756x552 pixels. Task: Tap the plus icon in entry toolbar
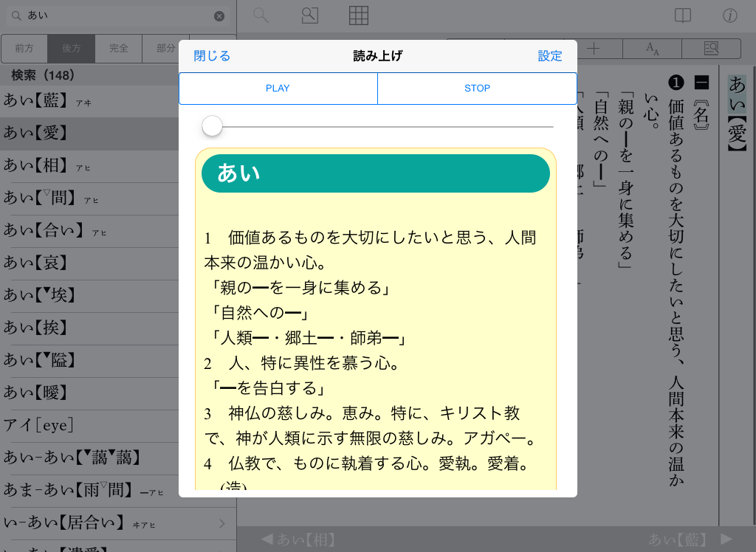(594, 49)
